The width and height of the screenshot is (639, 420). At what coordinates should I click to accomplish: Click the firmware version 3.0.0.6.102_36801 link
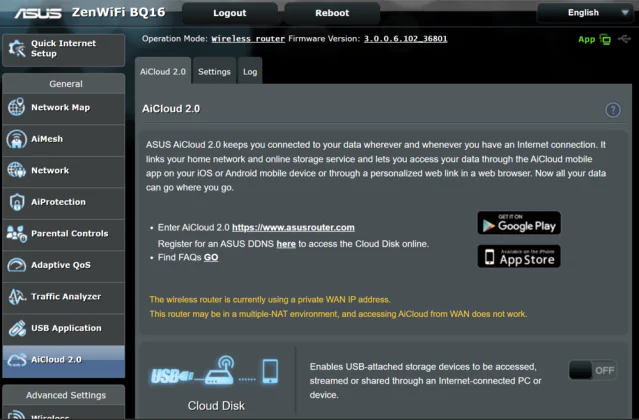point(405,39)
